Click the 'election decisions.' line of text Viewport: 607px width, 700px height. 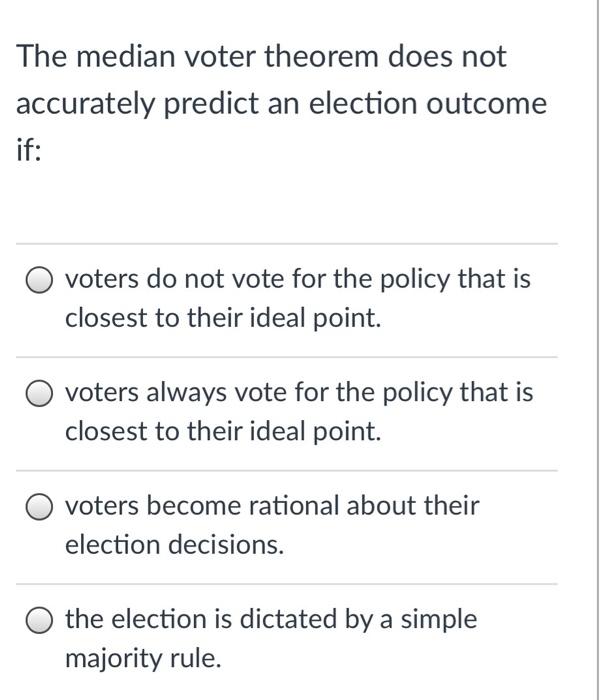pos(174,546)
